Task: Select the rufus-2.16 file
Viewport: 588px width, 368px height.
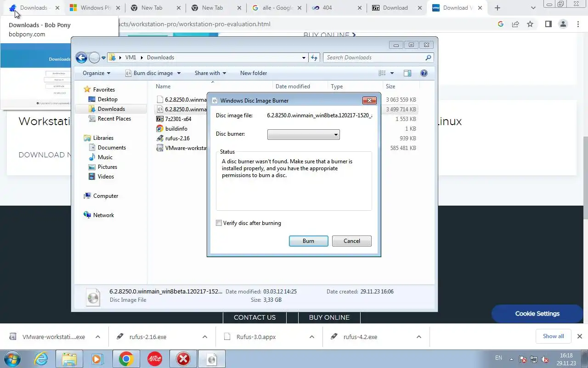Action: pyautogui.click(x=177, y=138)
